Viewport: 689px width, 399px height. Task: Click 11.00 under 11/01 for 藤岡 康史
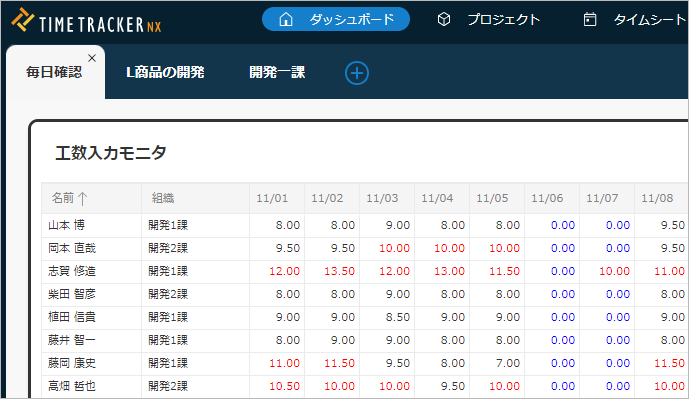click(x=284, y=363)
